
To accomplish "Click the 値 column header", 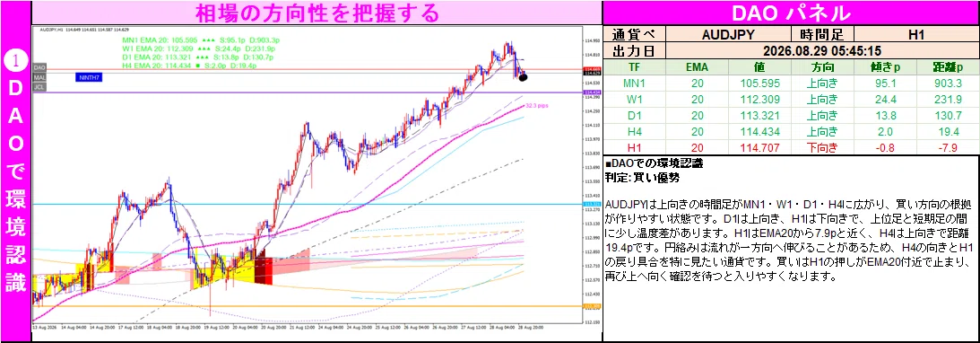I will 760,67.
